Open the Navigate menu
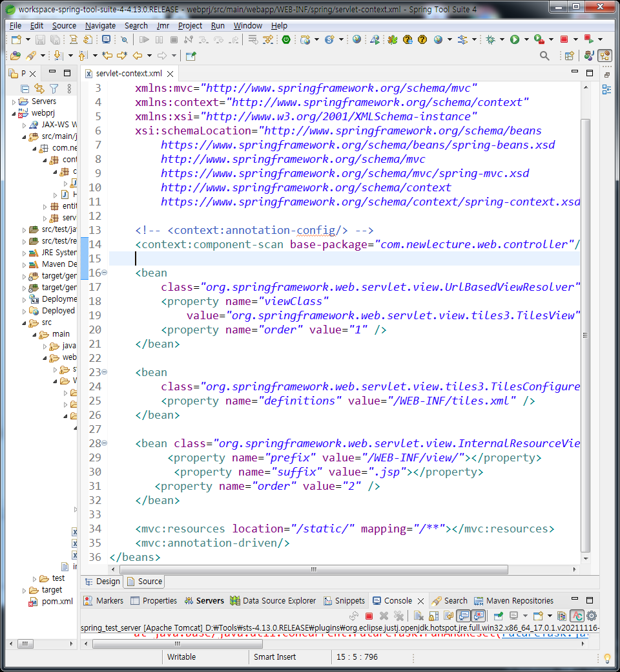Screen dimensions: 620x672 [100, 26]
